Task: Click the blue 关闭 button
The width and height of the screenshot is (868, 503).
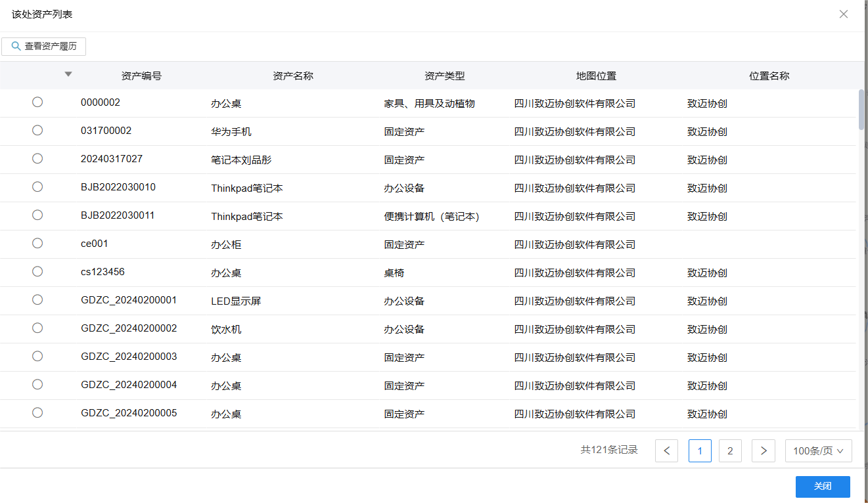Action: click(823, 487)
